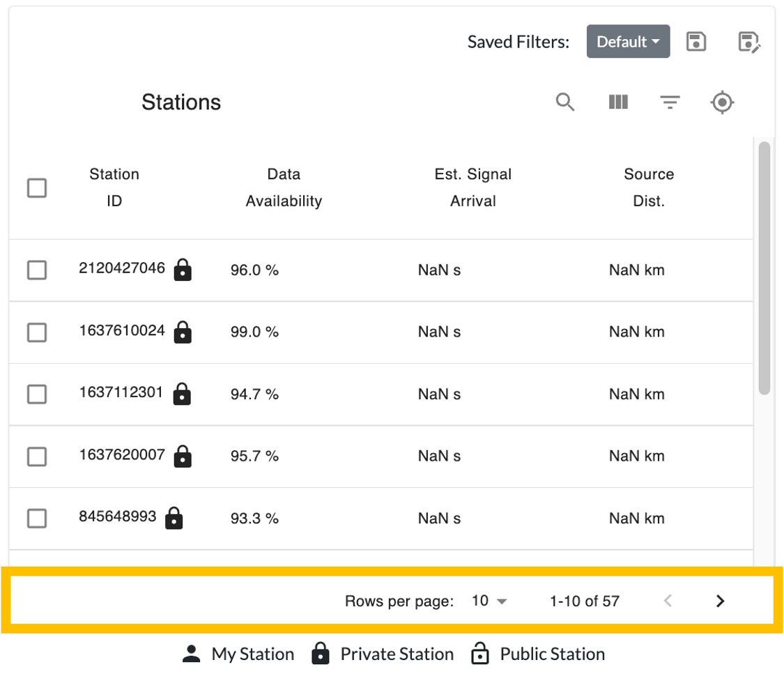Open the filter table icon
Screen dimensions: 784x676
pyautogui.click(x=670, y=103)
